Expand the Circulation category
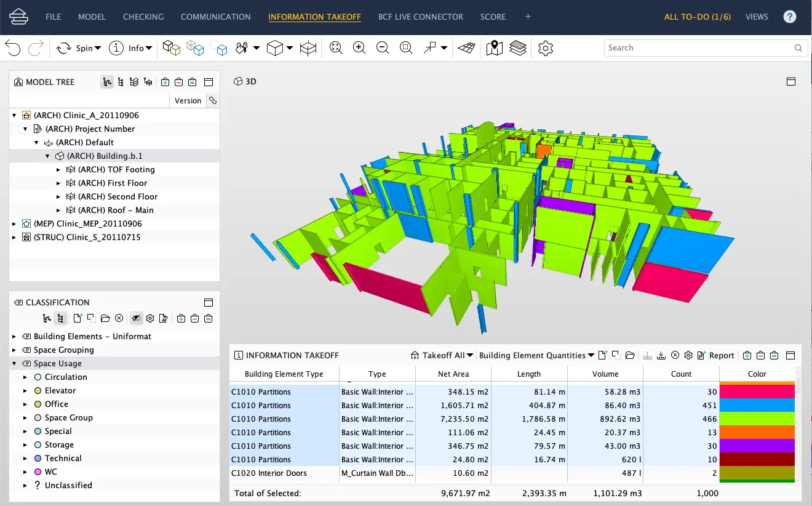This screenshot has width=812, height=506. click(x=25, y=377)
